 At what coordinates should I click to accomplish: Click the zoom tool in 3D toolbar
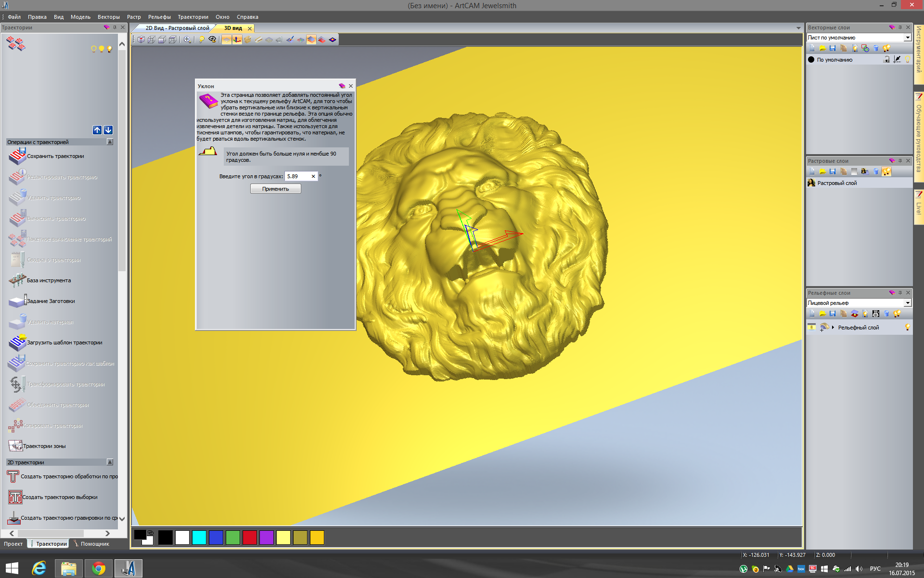[187, 39]
